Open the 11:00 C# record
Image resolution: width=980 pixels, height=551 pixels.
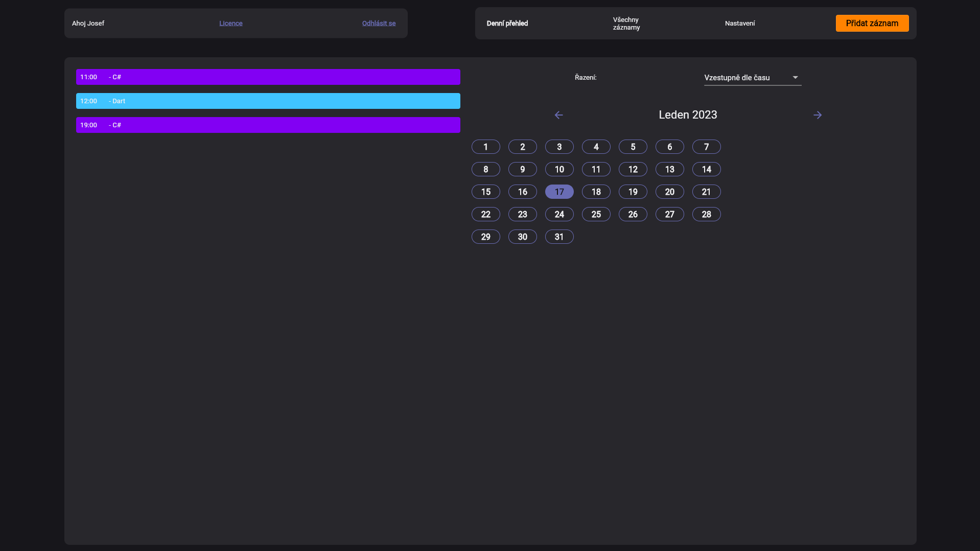pyautogui.click(x=268, y=77)
